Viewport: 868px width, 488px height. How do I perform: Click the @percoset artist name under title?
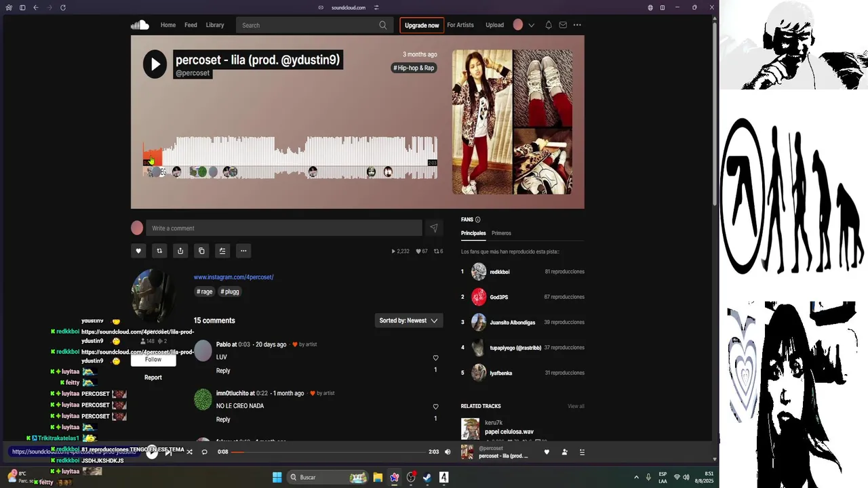(x=193, y=73)
